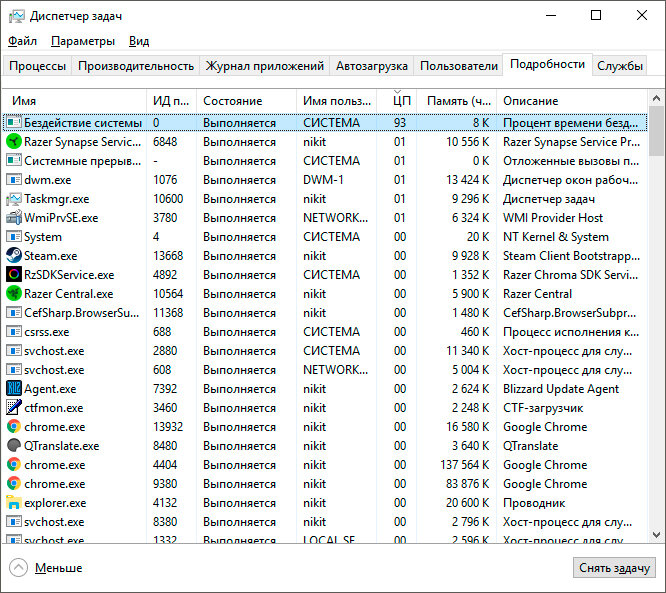Click the Steam.exe icon
Screen dimensions: 666x593
click(14, 255)
